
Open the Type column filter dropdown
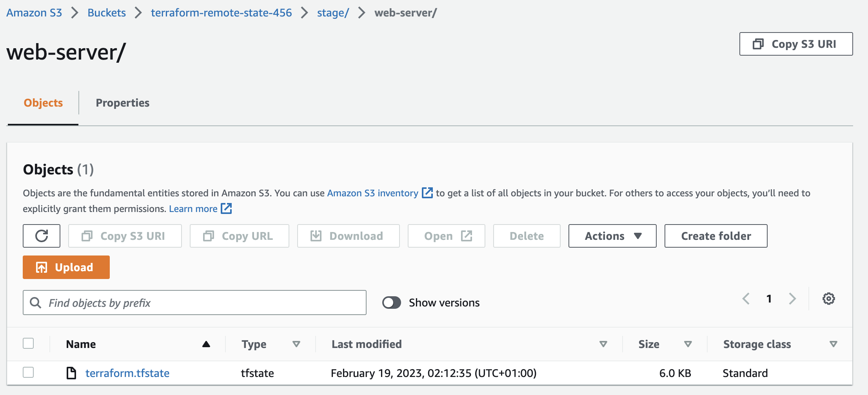point(297,344)
